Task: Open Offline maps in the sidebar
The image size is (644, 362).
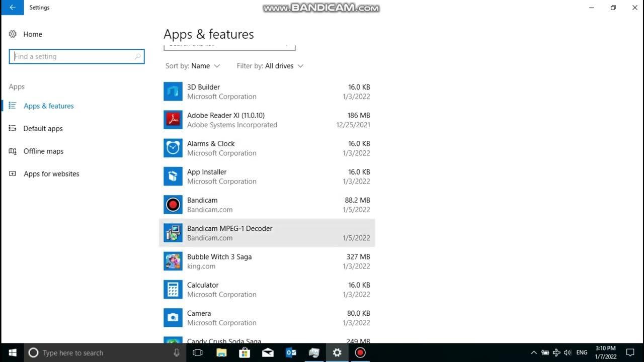Action: click(x=43, y=151)
